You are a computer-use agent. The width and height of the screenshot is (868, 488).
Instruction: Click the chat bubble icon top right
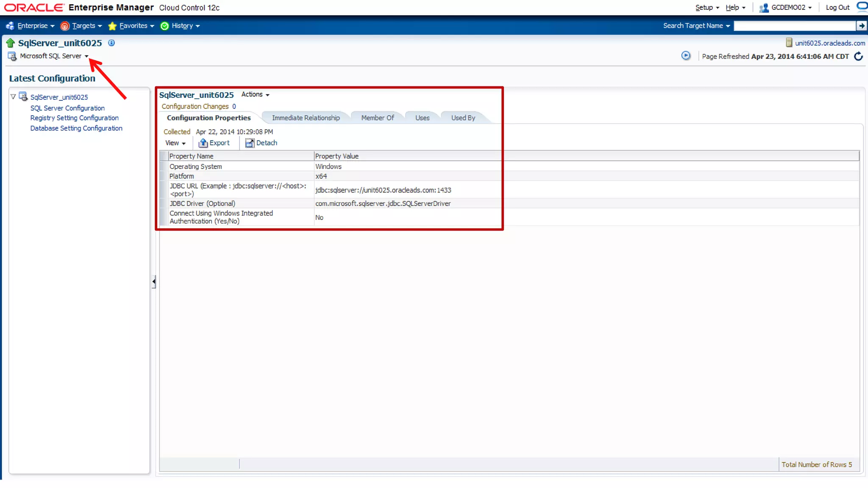click(x=862, y=6)
